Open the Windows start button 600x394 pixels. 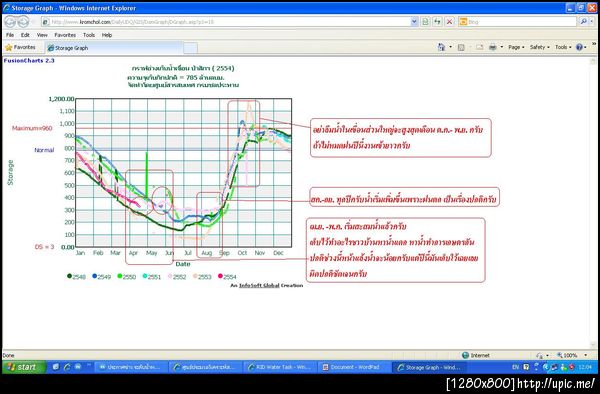coord(24,367)
